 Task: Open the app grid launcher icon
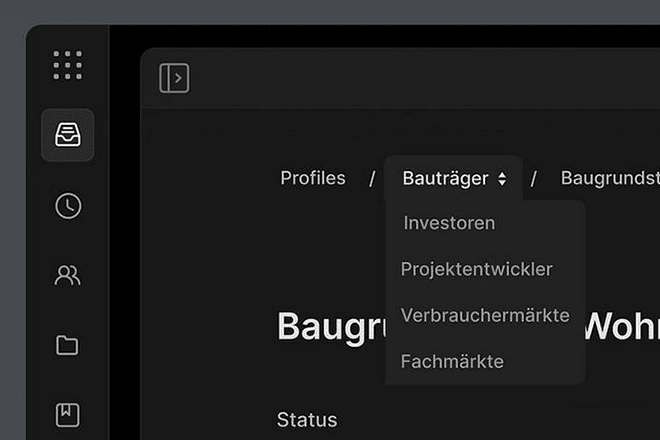(x=67, y=65)
